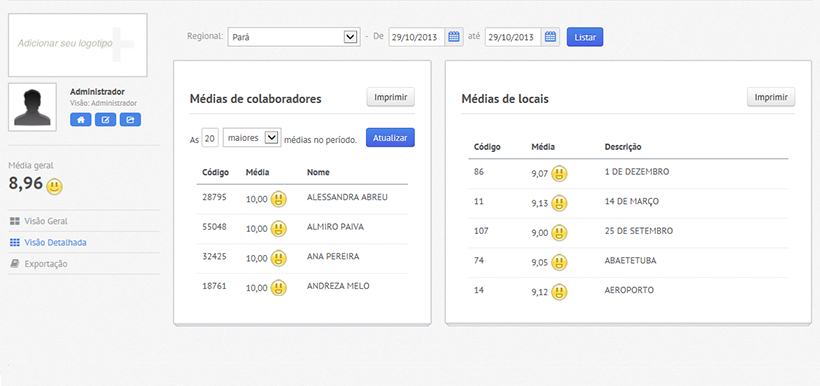Select location 1 DE DEZEMBRO
This screenshot has width=820, height=386.
click(637, 172)
